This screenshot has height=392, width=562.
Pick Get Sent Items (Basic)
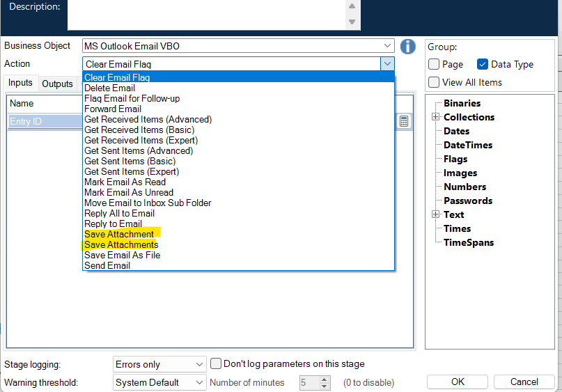click(x=238, y=161)
